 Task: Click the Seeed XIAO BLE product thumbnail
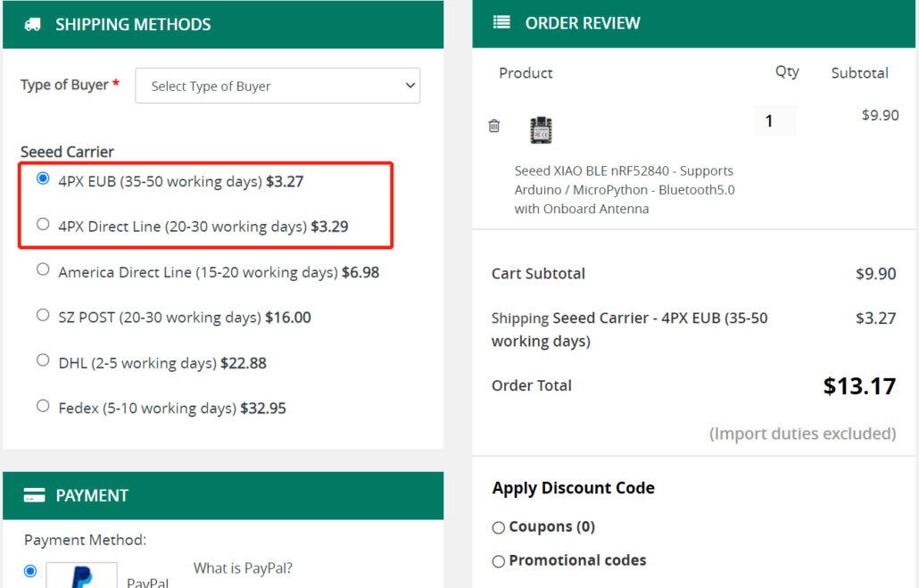[541, 130]
